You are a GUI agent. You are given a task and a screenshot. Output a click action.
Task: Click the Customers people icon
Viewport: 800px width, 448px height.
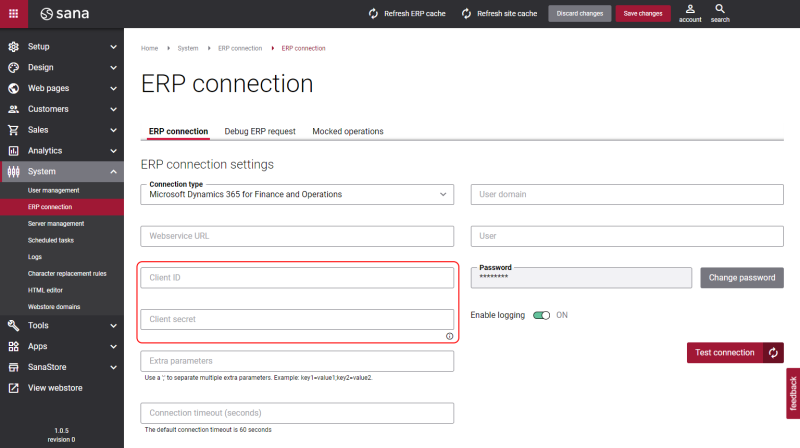[x=14, y=109]
